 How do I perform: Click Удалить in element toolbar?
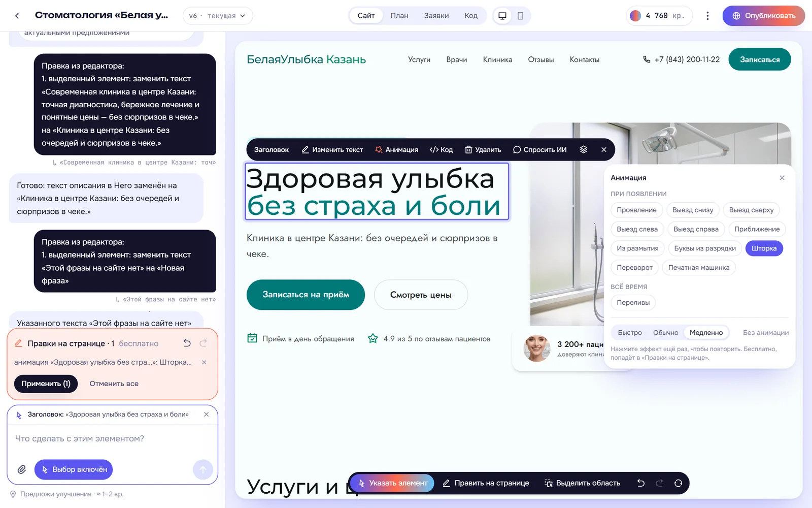click(x=483, y=150)
